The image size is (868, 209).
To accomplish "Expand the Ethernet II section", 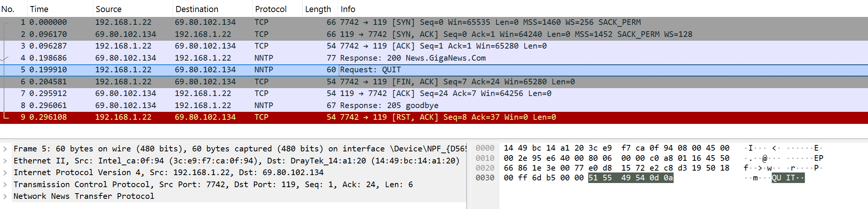I will pos(5,161).
